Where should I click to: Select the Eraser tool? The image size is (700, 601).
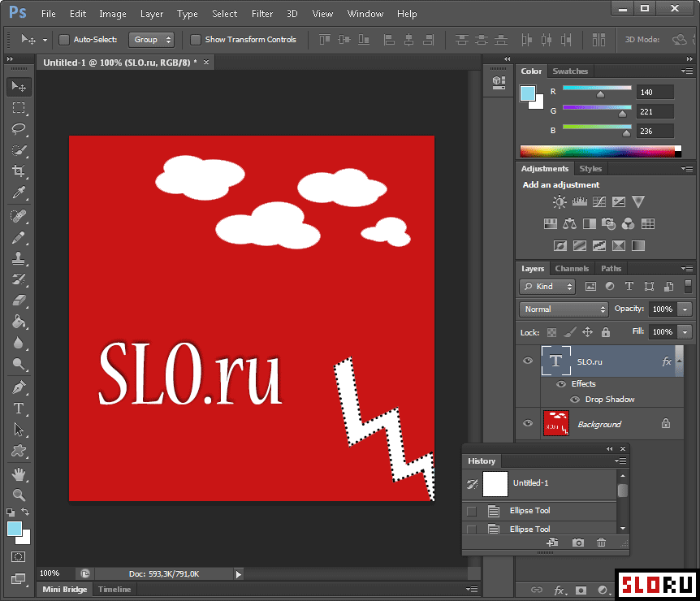(x=19, y=300)
